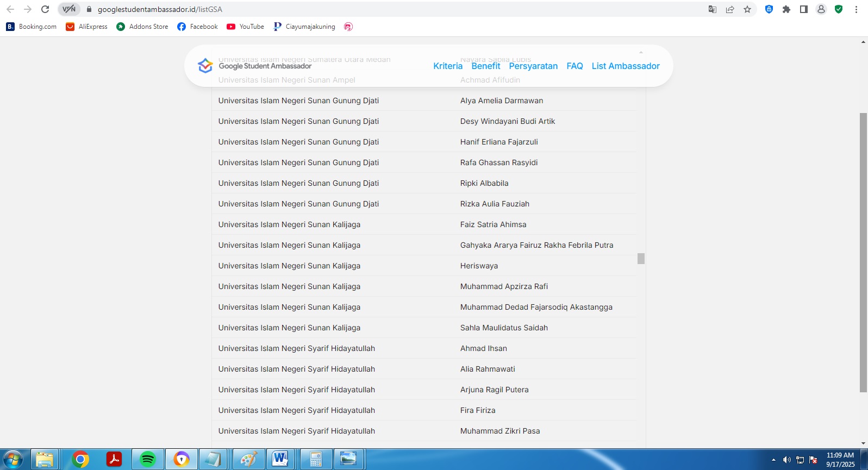Go to the Kriteria section
Screen dimensions: 868x470
point(448,66)
